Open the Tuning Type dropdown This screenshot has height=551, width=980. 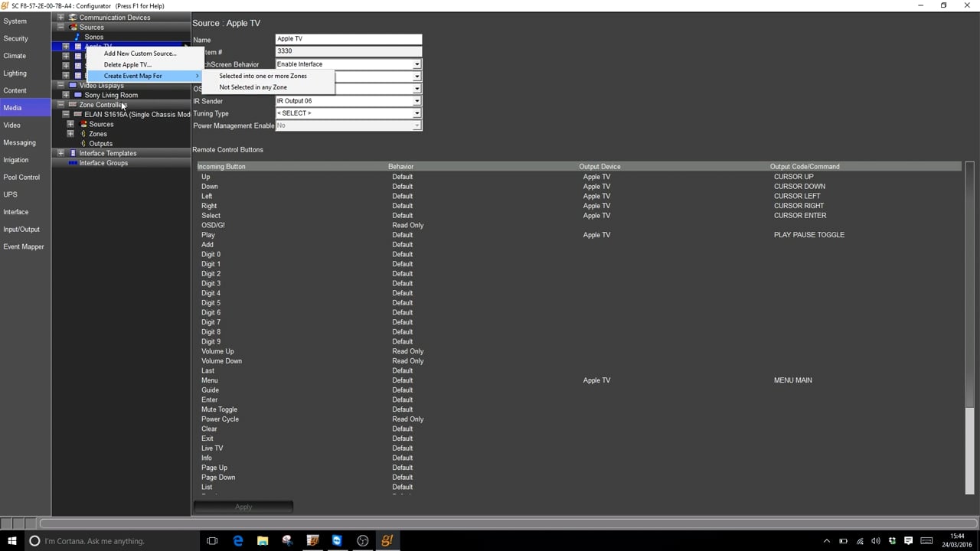416,113
